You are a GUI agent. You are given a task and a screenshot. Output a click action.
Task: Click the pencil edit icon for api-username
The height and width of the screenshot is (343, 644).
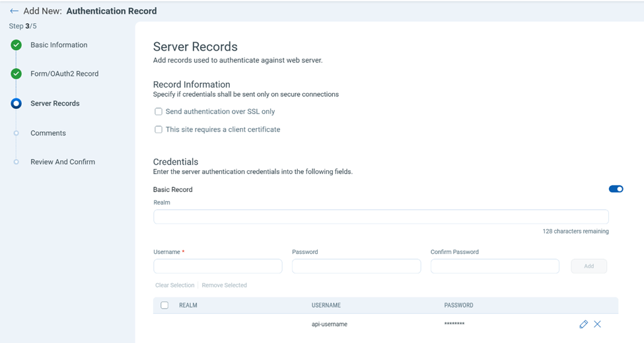click(x=584, y=324)
